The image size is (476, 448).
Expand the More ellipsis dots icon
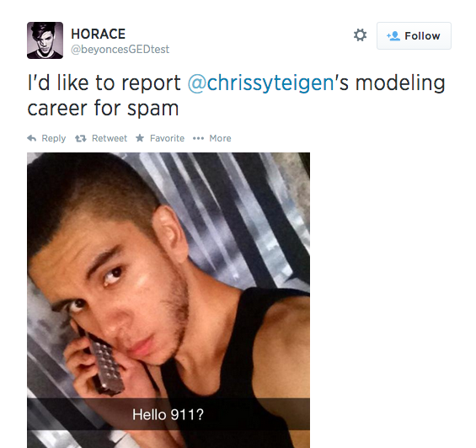[198, 139]
